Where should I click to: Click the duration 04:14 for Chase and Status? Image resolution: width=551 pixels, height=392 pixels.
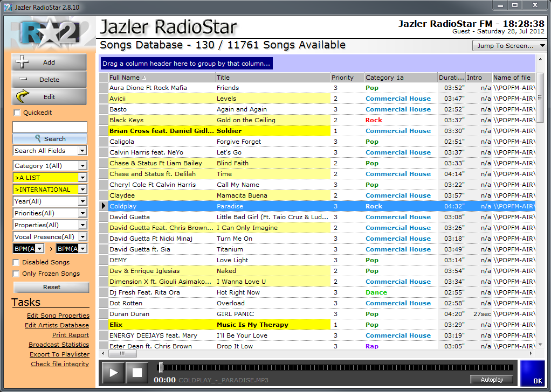pos(454,174)
